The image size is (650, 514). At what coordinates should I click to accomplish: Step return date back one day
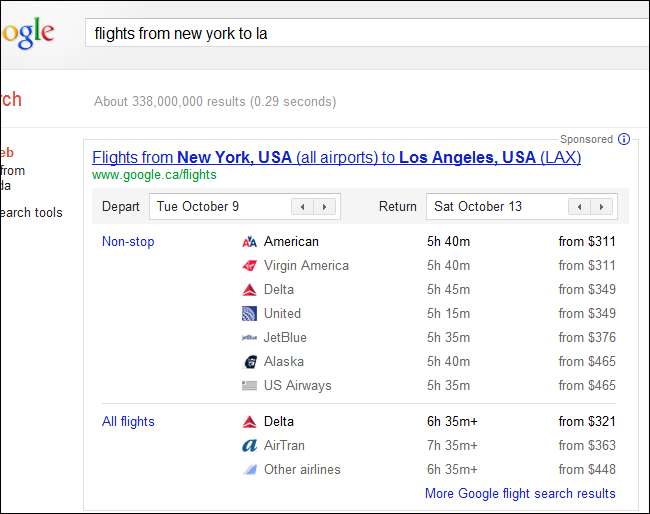[x=579, y=207]
